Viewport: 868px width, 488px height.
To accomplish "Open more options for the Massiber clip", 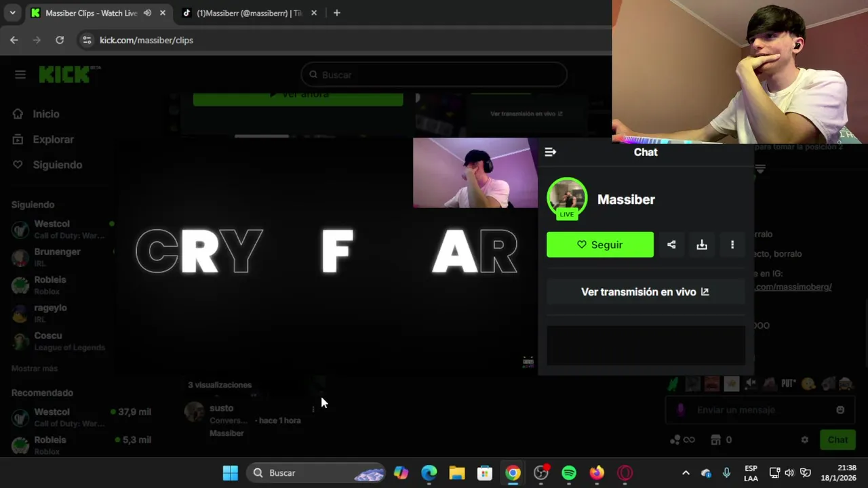I will 732,245.
